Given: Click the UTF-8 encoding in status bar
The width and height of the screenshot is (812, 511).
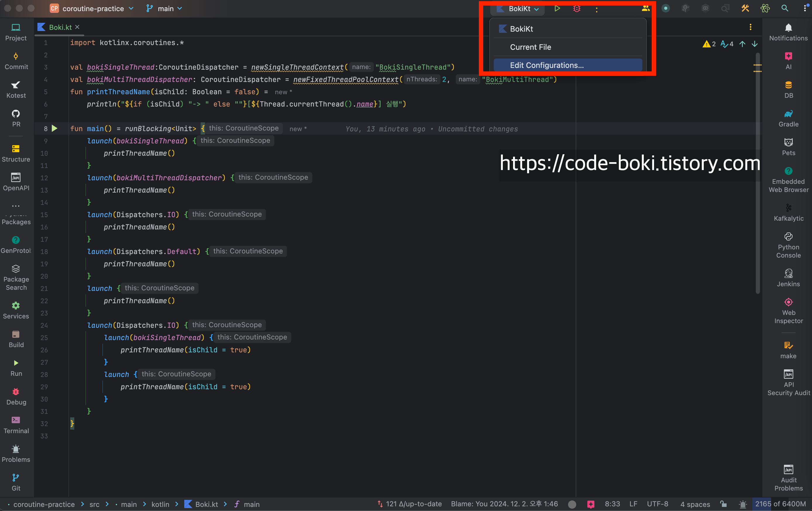Looking at the screenshot, I should (657, 504).
